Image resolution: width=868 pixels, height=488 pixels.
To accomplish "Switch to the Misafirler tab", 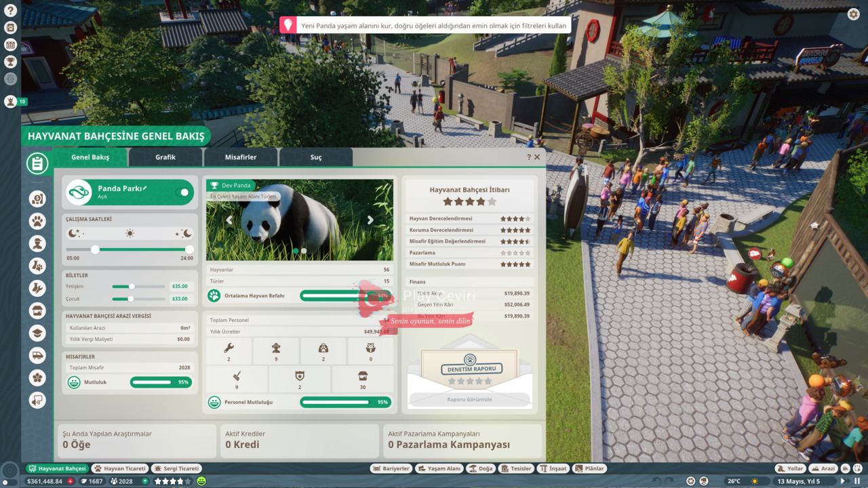I will 241,157.
